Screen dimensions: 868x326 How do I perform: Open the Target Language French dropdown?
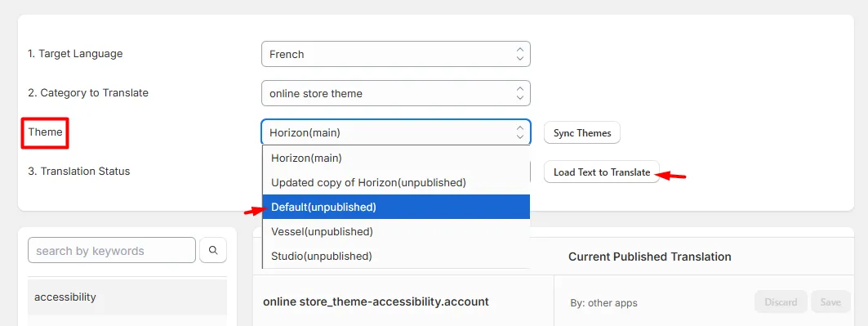point(396,54)
